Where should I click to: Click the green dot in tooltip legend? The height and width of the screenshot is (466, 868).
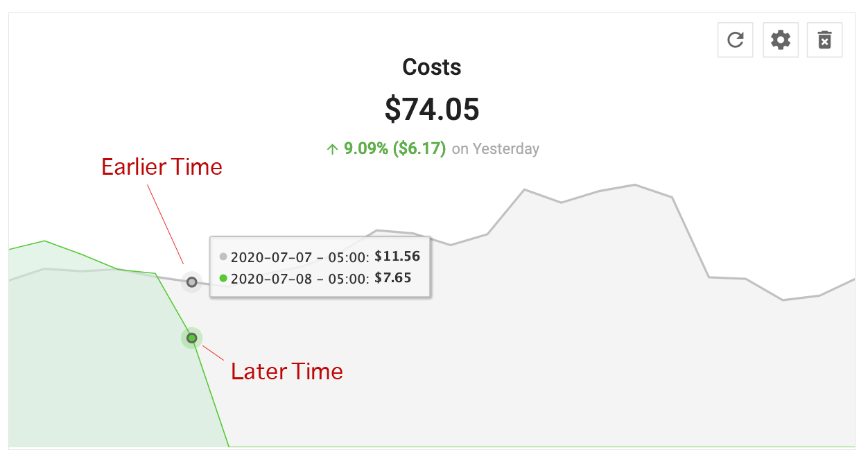pos(223,279)
